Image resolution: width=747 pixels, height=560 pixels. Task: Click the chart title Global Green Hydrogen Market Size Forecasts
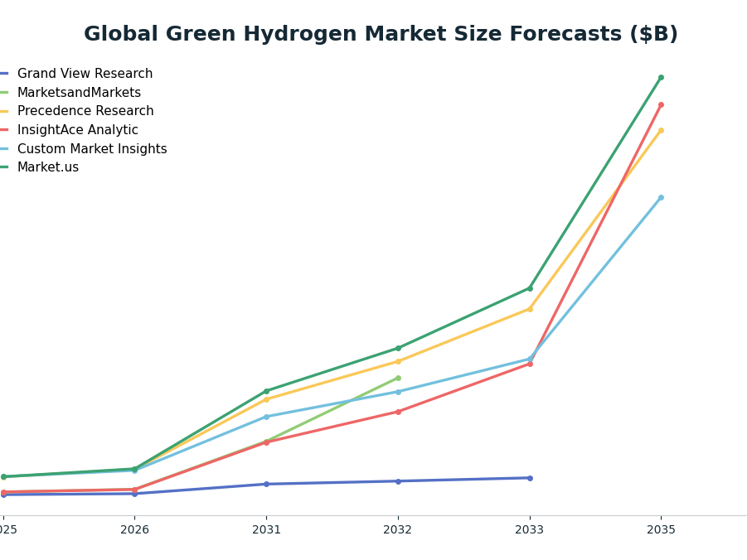coord(381,34)
